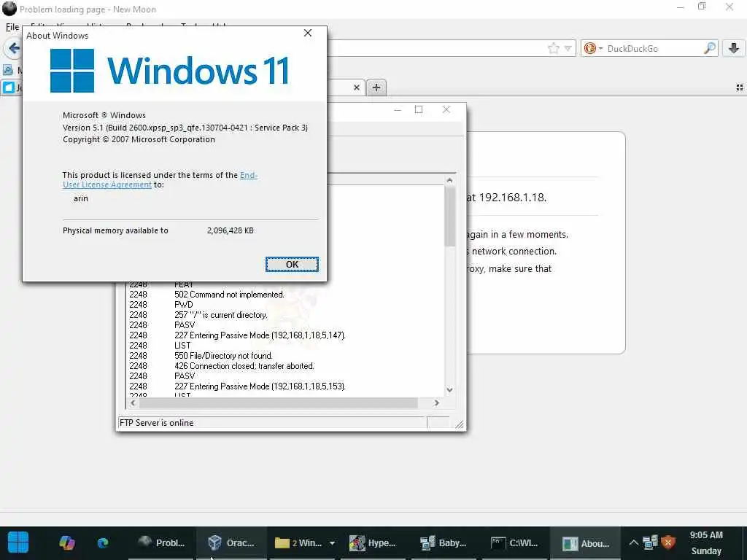Viewport: 747px width, 560px height.
Task: Select the '257 "/" is current directory.' line
Action: pyautogui.click(x=221, y=315)
